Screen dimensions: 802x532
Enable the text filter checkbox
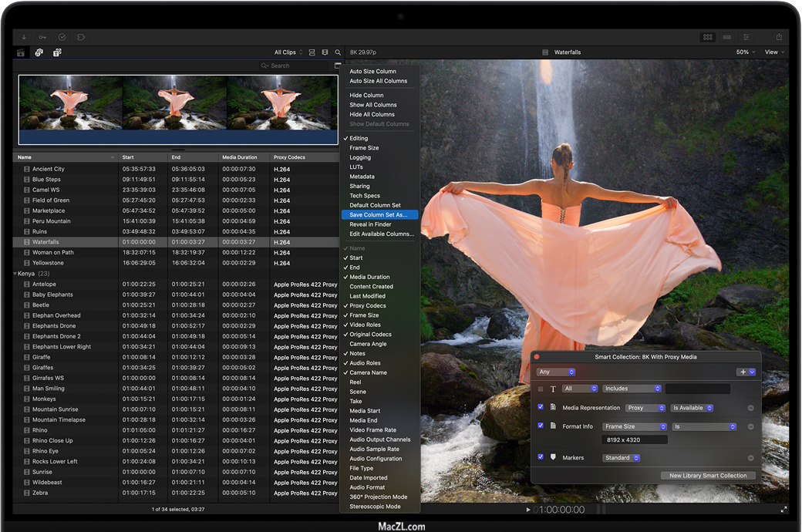541,389
